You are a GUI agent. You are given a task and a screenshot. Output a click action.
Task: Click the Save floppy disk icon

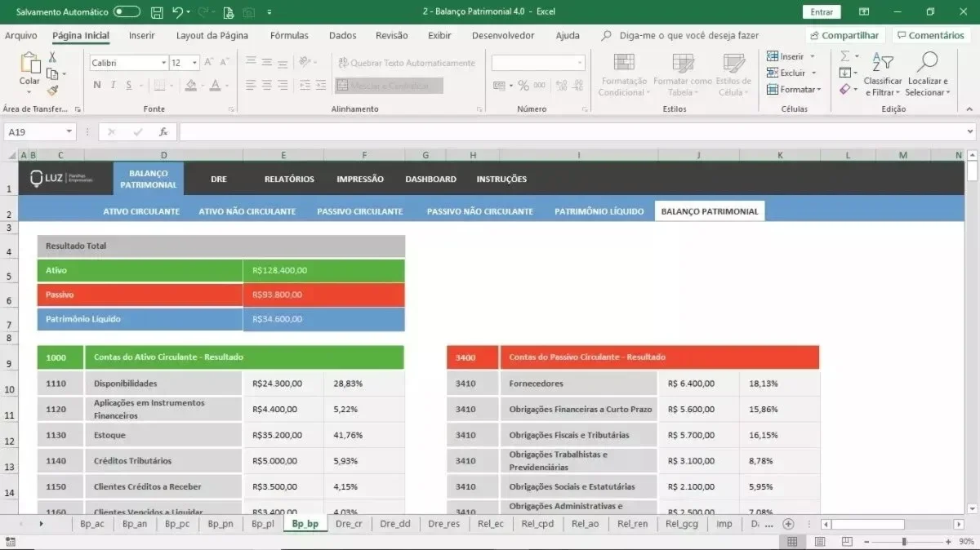157,12
